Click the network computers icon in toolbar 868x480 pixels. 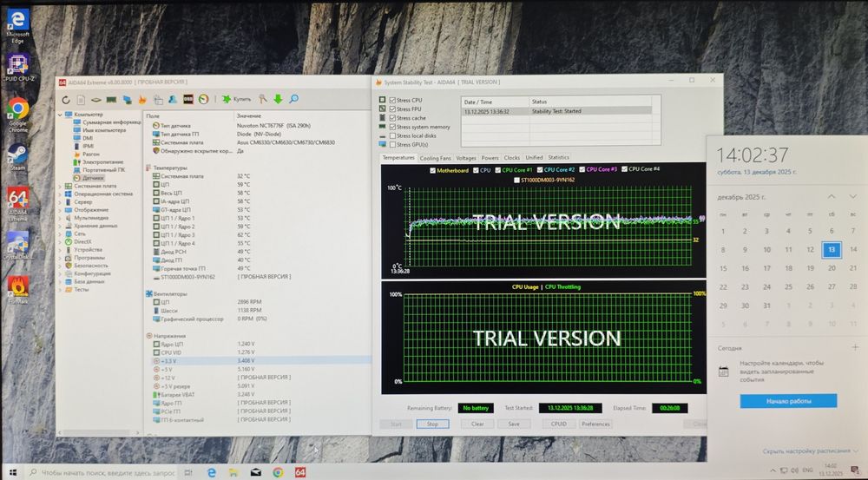128,100
